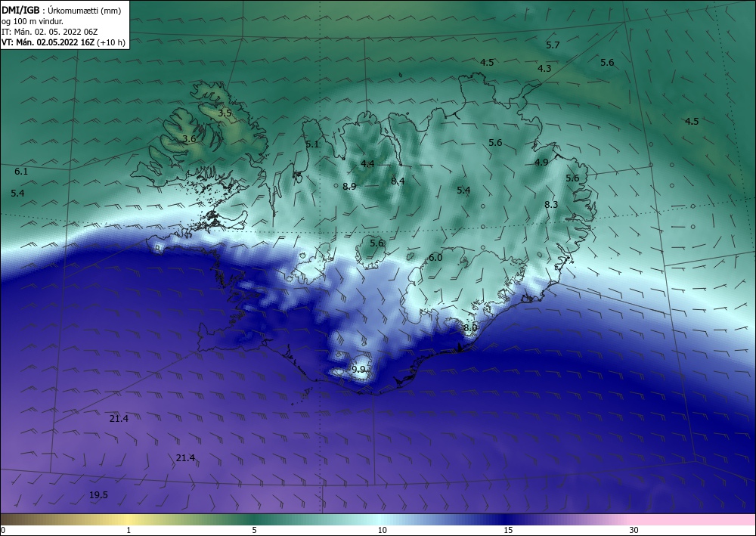
Task: Select the "VT: Mán. 02.05.2022 16Z" valid time
Action: [48, 42]
